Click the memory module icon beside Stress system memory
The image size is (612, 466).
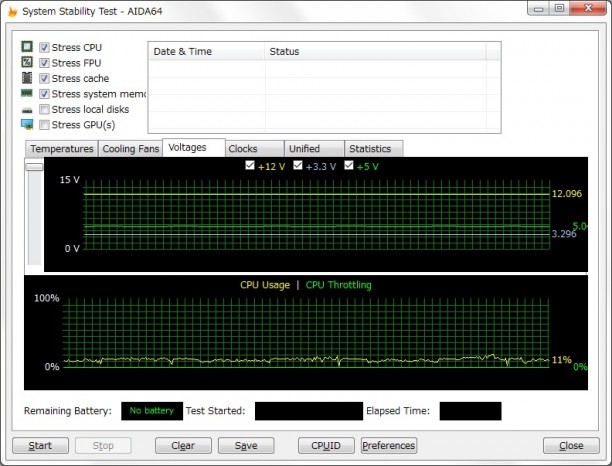27,93
